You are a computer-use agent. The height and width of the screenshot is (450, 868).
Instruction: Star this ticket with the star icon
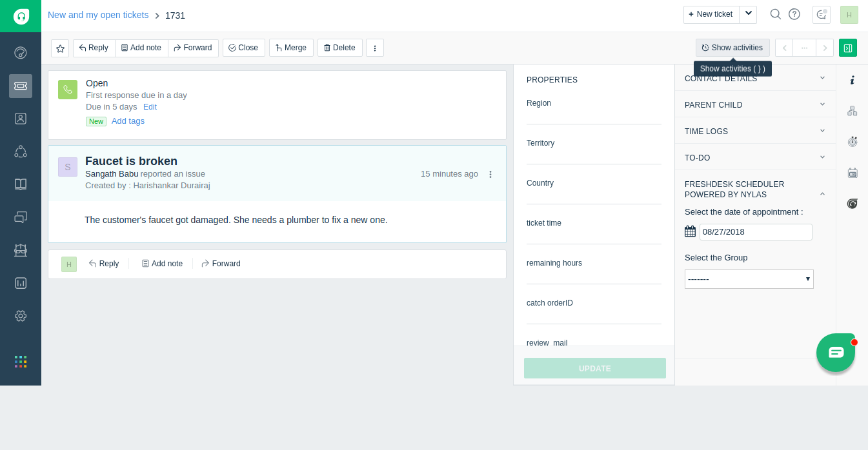(60, 48)
